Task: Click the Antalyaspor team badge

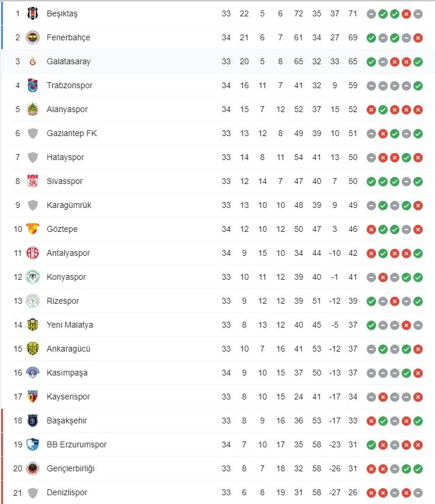Action: coord(33,253)
